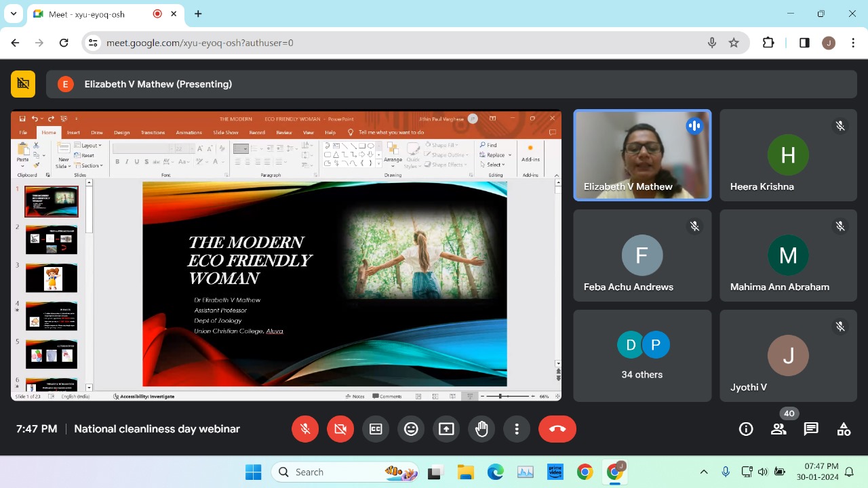
Task: Toggle Comments in PowerPoint status bar
Action: [387, 396]
